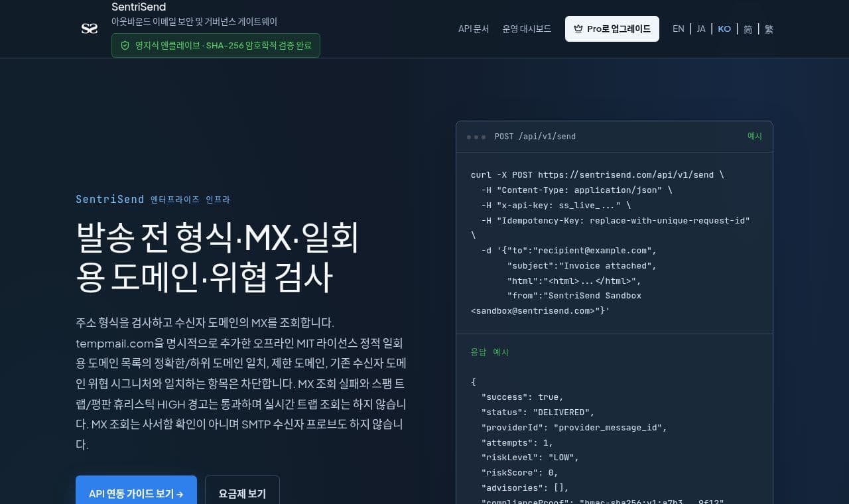The image size is (849, 504).
Task: Click the shield icon in the verification badge
Action: pyautogui.click(x=125, y=46)
